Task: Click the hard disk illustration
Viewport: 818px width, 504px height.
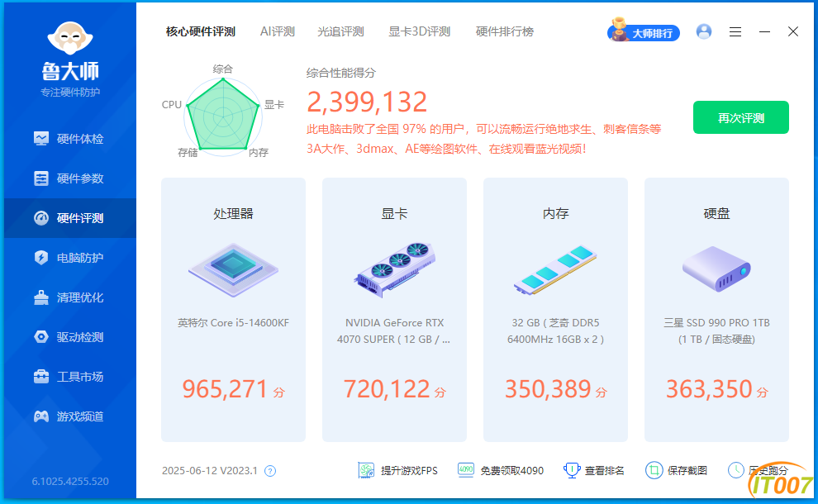Action: tap(717, 269)
